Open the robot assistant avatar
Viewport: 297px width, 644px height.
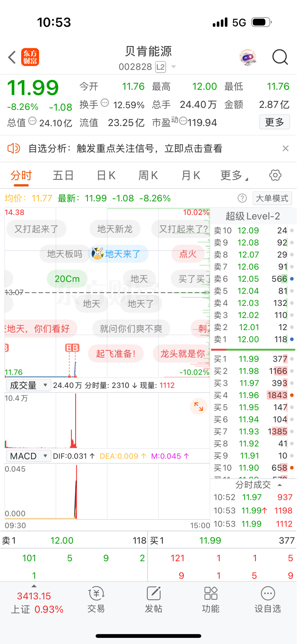pos(248,57)
